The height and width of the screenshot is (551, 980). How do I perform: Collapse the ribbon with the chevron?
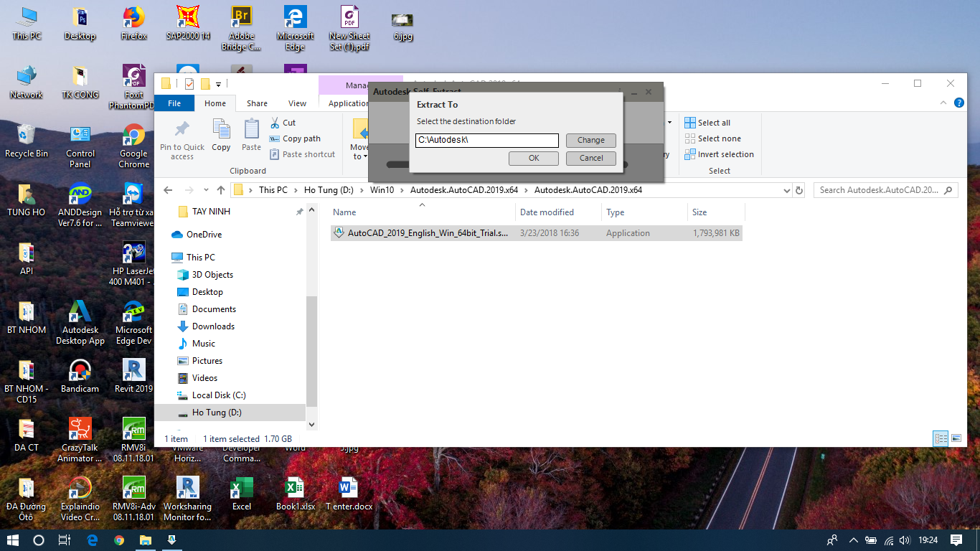943,103
